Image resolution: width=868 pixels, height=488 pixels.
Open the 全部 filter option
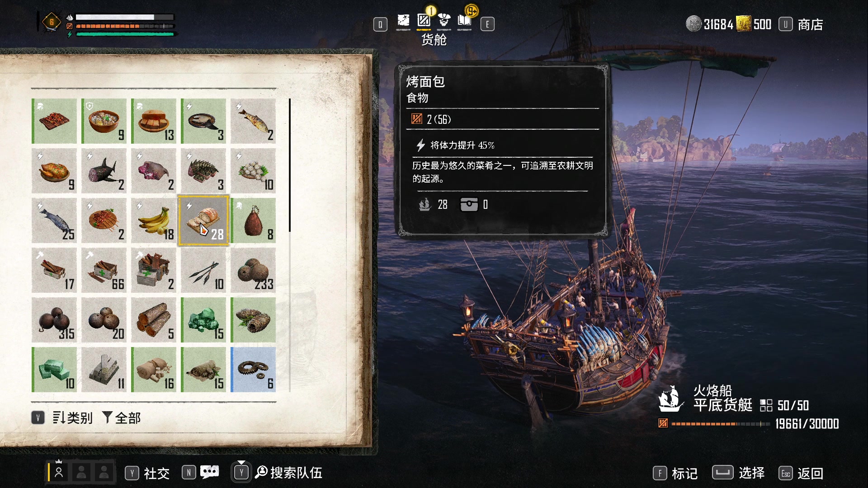(122, 418)
